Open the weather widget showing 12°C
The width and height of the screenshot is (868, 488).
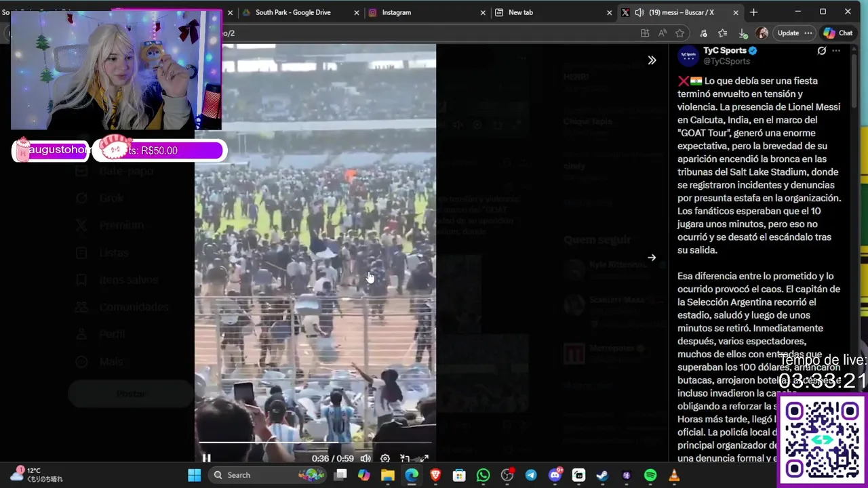click(x=37, y=474)
